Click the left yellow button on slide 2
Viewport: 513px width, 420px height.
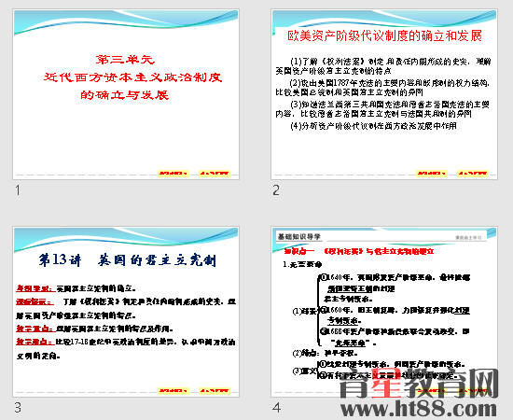pyautogui.click(x=432, y=174)
